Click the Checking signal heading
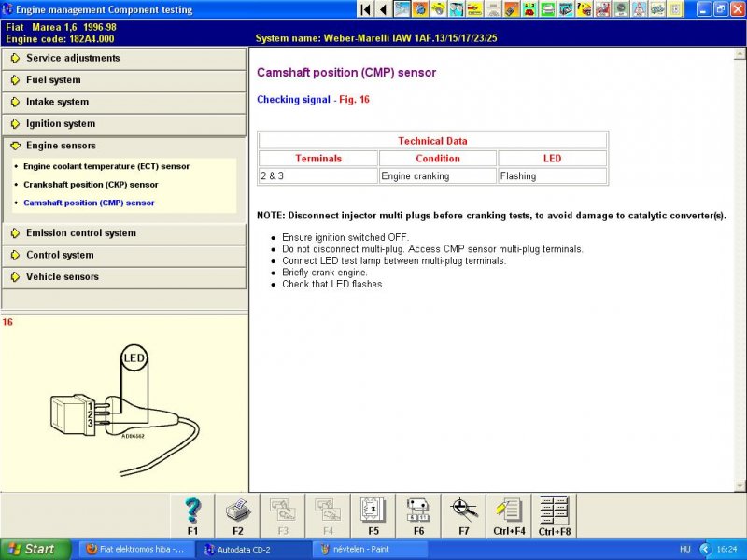Image resolution: width=747 pixels, height=560 pixels. coord(293,100)
